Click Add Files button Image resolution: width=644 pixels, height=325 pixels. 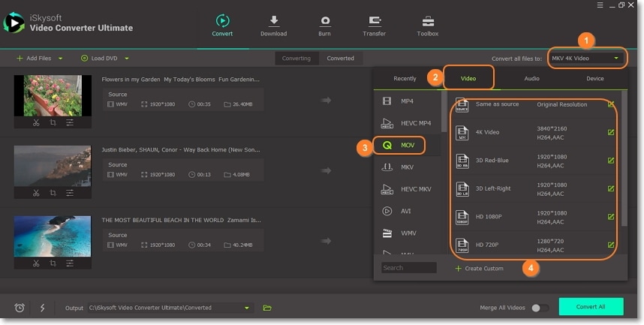click(34, 59)
